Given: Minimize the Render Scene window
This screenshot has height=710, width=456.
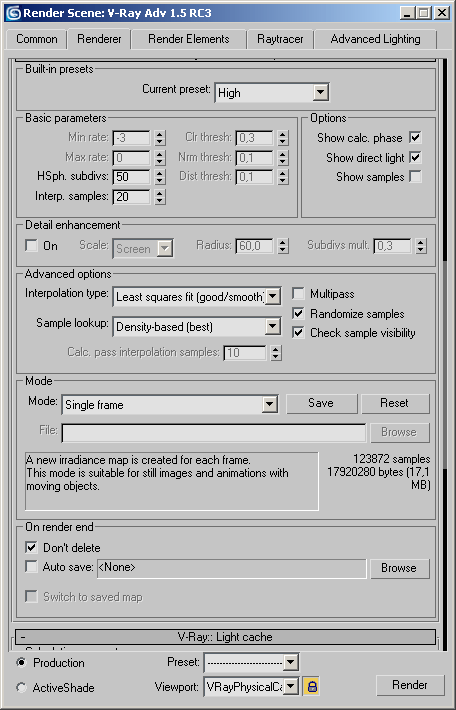Looking at the screenshot, I should click(408, 13).
